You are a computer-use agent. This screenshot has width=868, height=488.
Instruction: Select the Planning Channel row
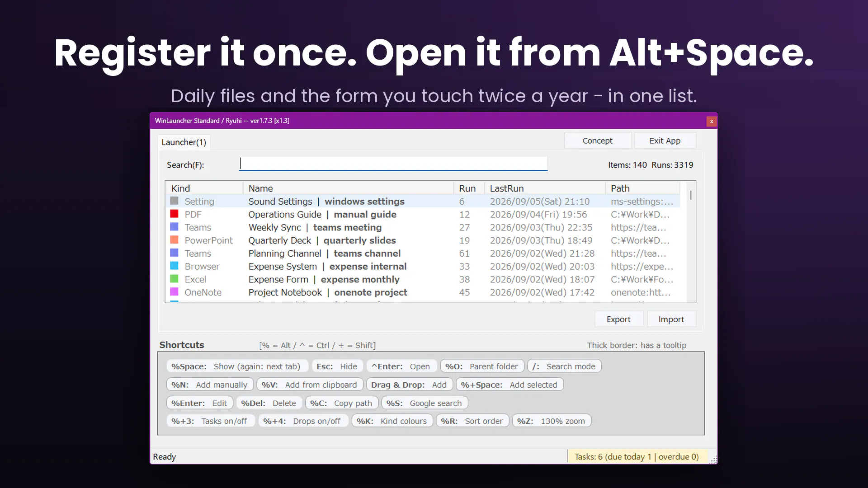(423, 253)
